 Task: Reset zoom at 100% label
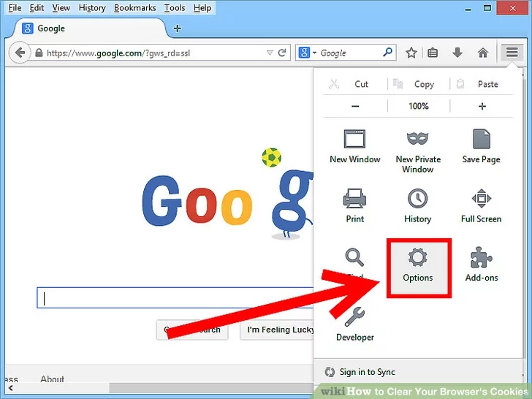click(418, 106)
